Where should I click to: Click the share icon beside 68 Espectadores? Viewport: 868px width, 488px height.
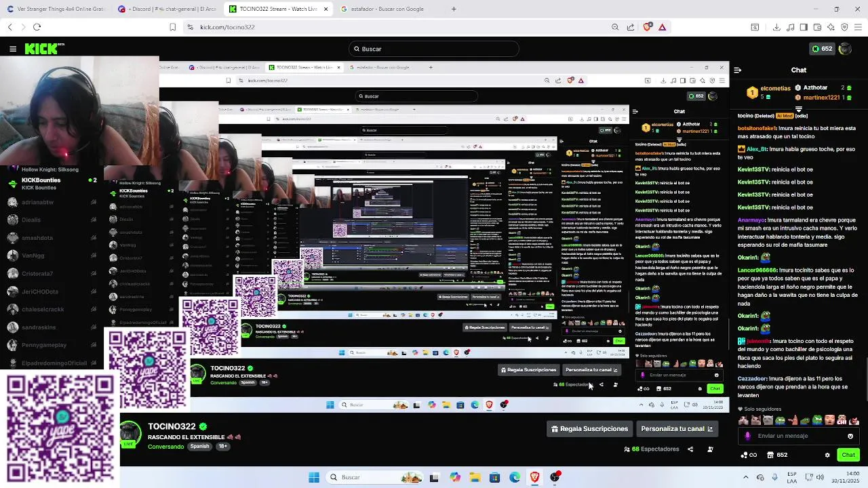(x=690, y=449)
